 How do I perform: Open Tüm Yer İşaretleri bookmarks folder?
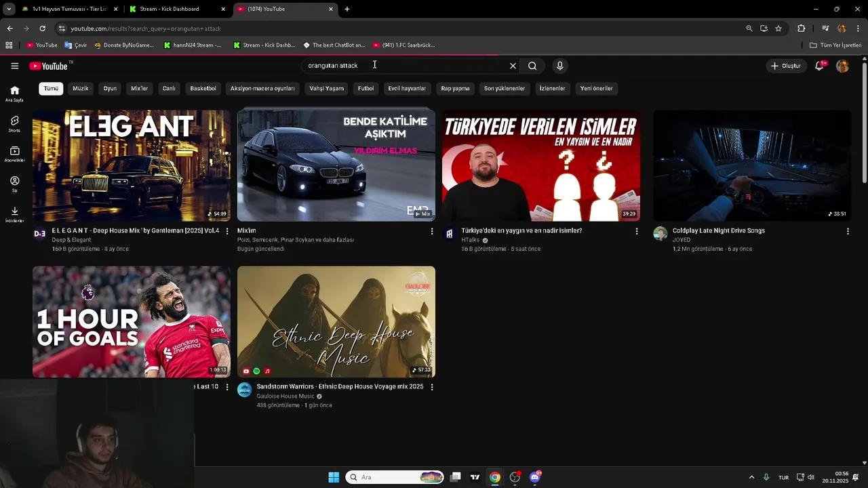[x=835, y=45]
